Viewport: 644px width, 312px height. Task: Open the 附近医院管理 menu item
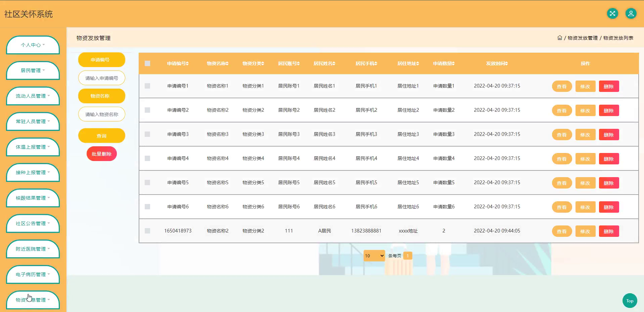33,249
